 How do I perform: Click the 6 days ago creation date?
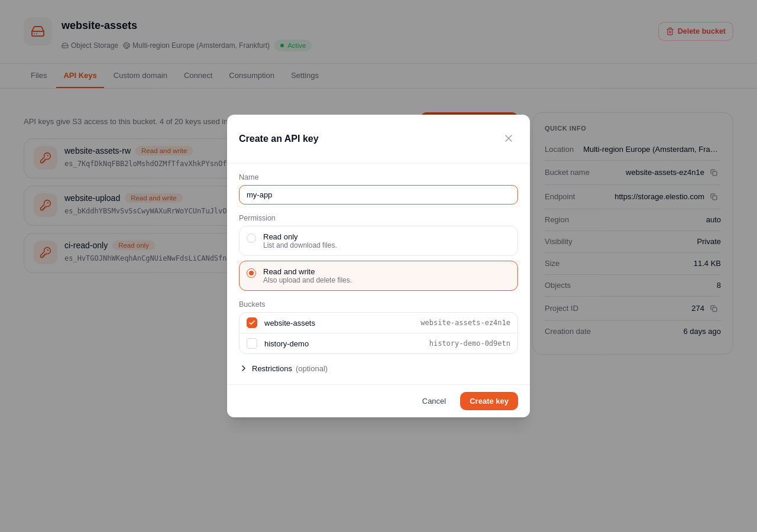pyautogui.click(x=702, y=332)
